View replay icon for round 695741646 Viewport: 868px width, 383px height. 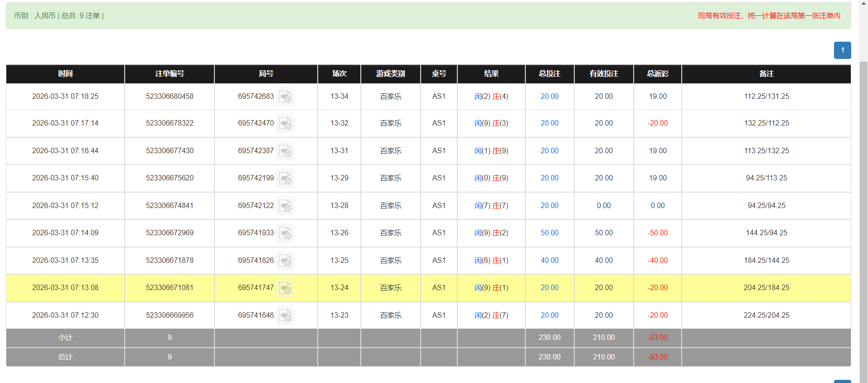[x=285, y=315]
